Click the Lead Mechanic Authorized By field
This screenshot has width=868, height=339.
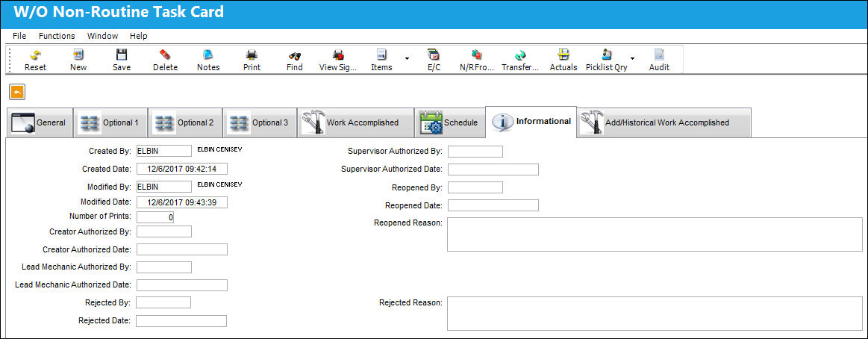164,267
